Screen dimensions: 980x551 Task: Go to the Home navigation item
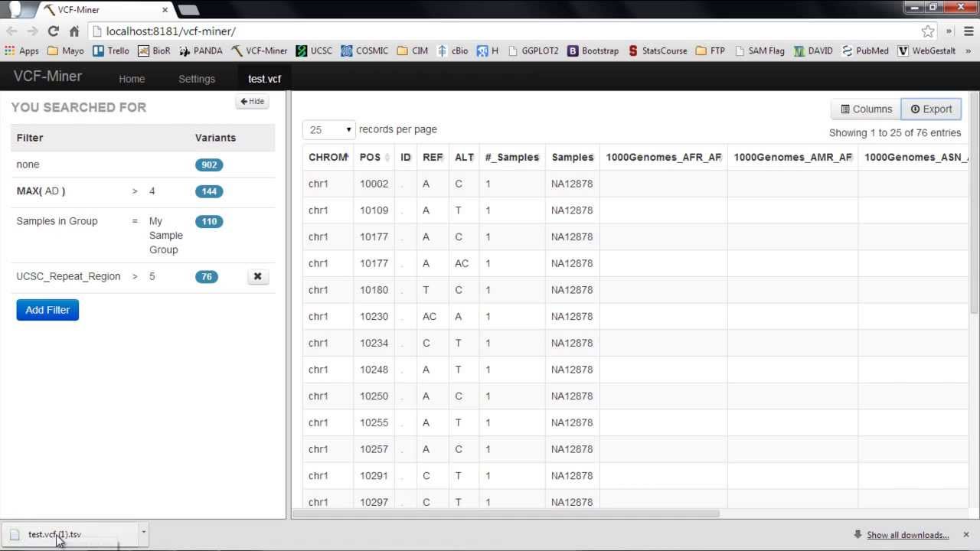(132, 79)
